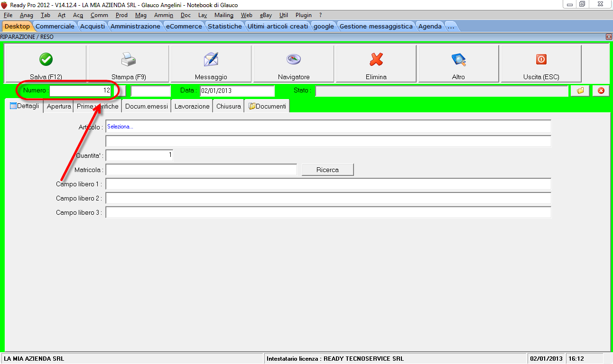Open the Plugin menu
Viewport: 613px width, 364px height.
(x=304, y=15)
